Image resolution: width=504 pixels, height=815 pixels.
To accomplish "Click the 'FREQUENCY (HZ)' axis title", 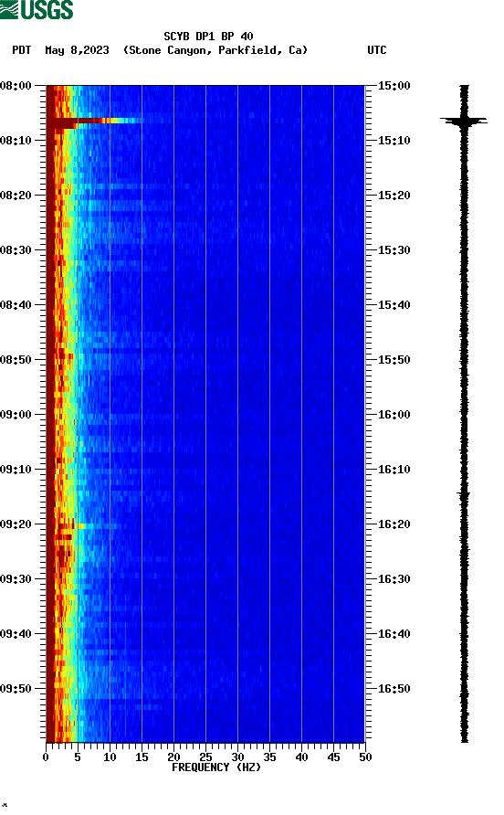I will 216,767.
